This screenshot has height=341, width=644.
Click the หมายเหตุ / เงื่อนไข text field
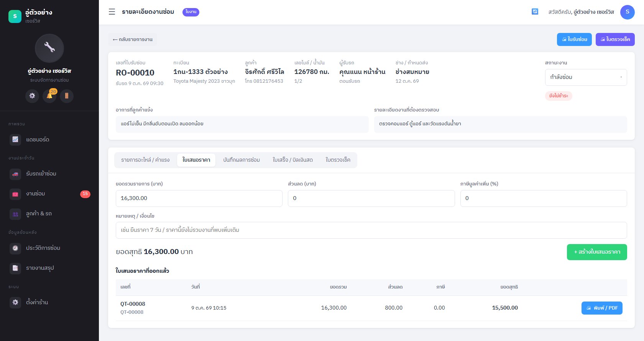coord(371,230)
